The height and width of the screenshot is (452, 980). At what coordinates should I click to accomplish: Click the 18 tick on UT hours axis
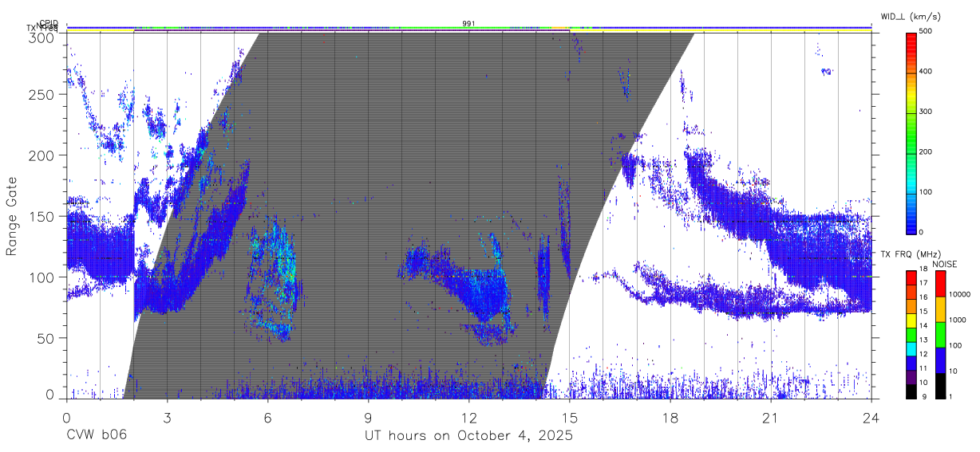[670, 418]
